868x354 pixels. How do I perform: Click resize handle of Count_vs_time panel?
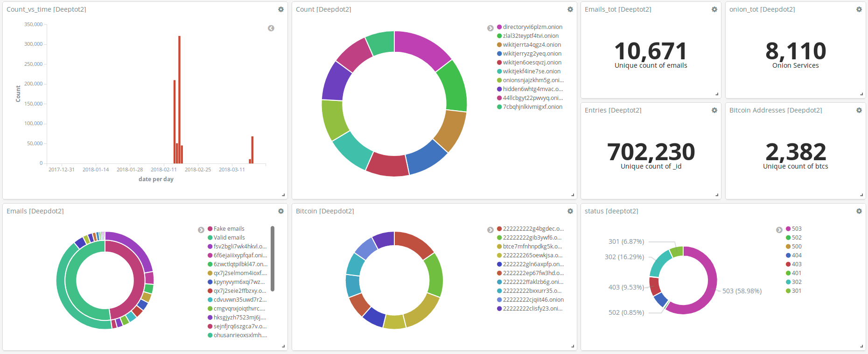point(283,195)
